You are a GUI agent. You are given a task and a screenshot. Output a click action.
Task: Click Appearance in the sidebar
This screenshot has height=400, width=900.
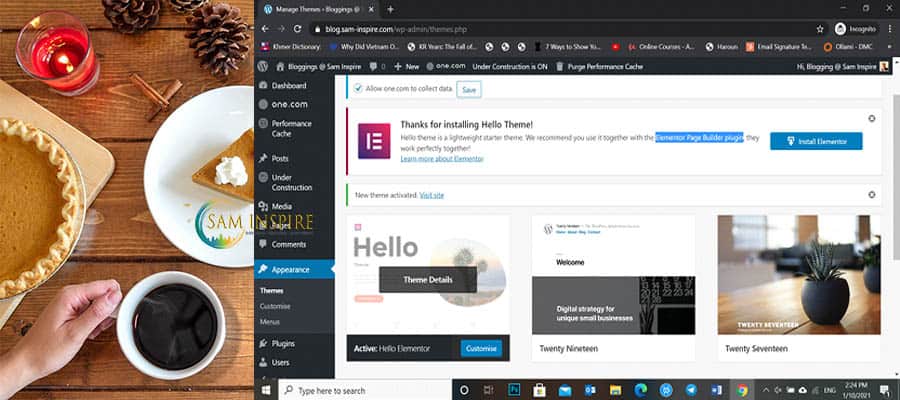tap(294, 269)
